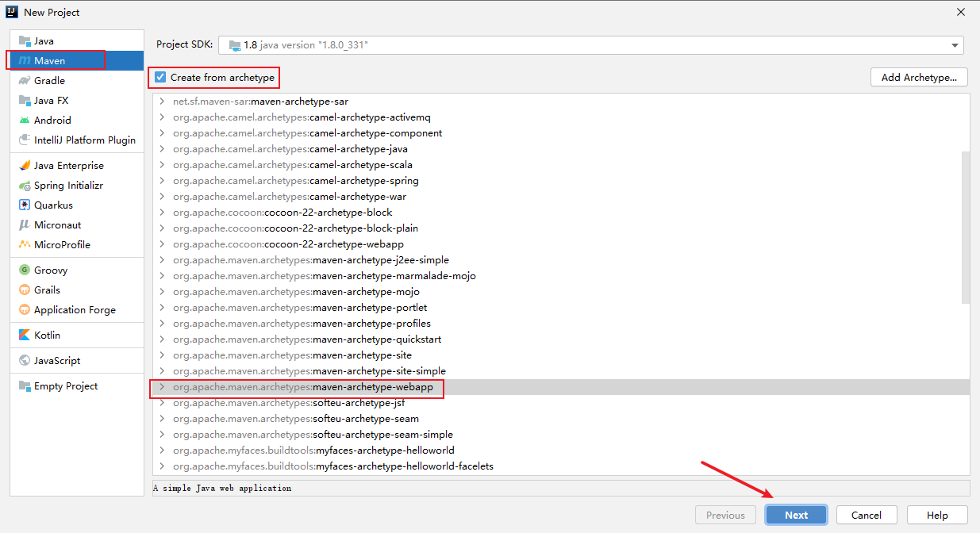The height and width of the screenshot is (533, 980).
Task: Click the Grails icon
Action: point(25,290)
